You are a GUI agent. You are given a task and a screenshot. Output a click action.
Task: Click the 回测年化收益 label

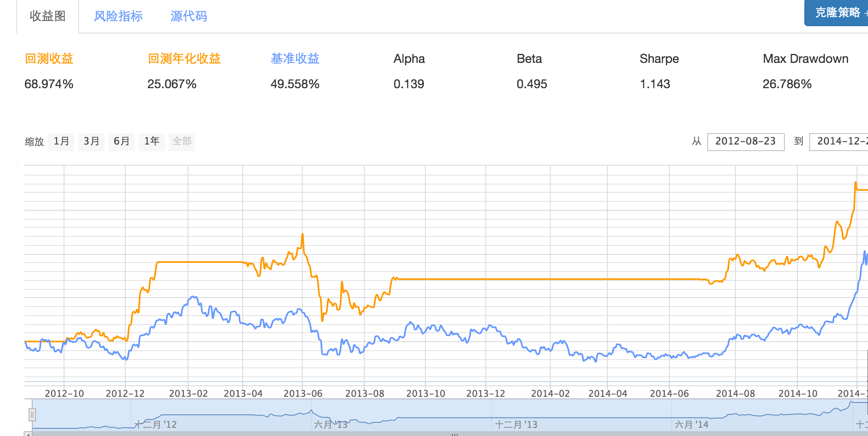click(184, 59)
